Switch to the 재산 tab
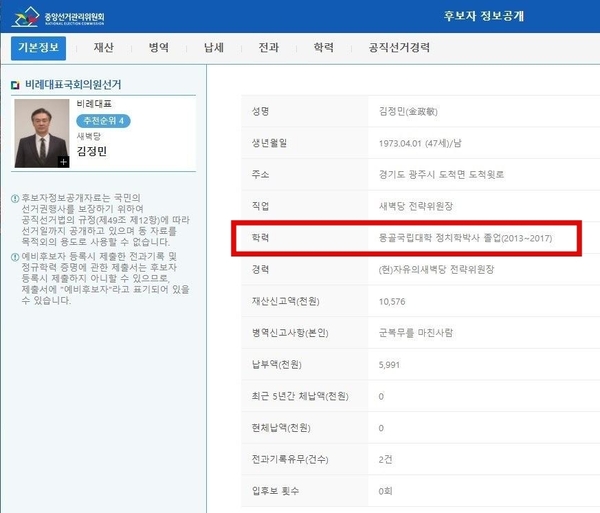 click(104, 47)
